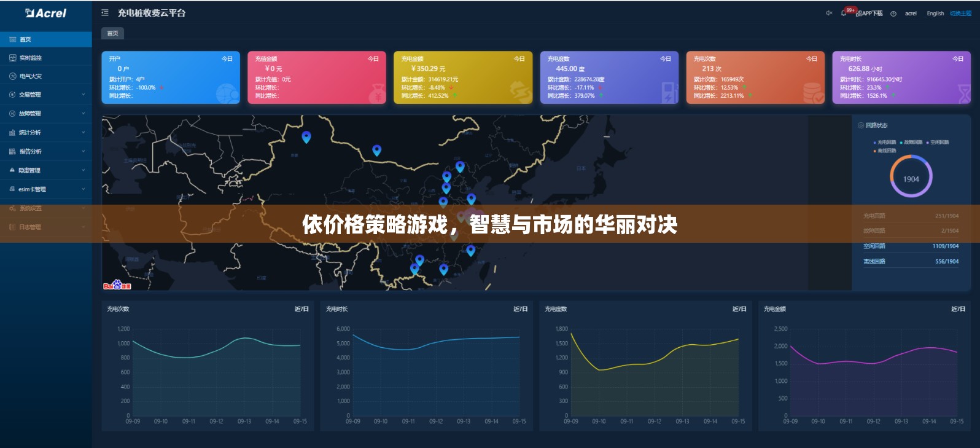Collapse the sidebar with the menu fold icon
The image size is (980, 448).
(105, 13)
